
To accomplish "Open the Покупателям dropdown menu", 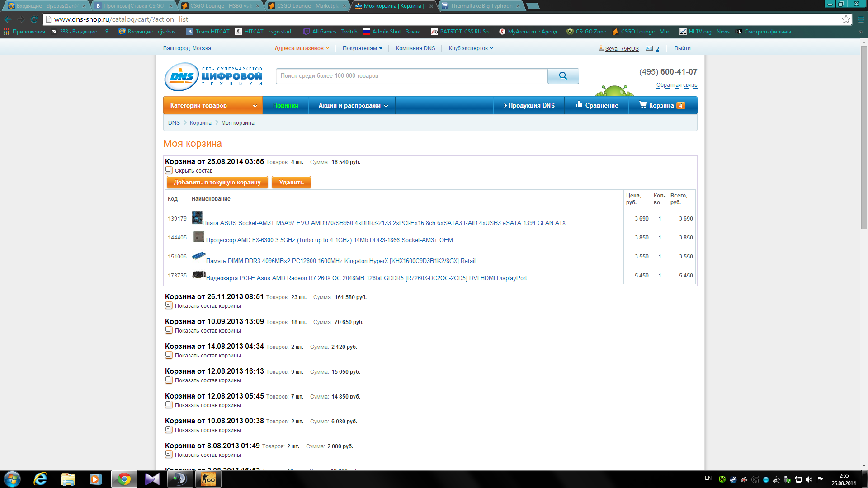I will [x=363, y=48].
